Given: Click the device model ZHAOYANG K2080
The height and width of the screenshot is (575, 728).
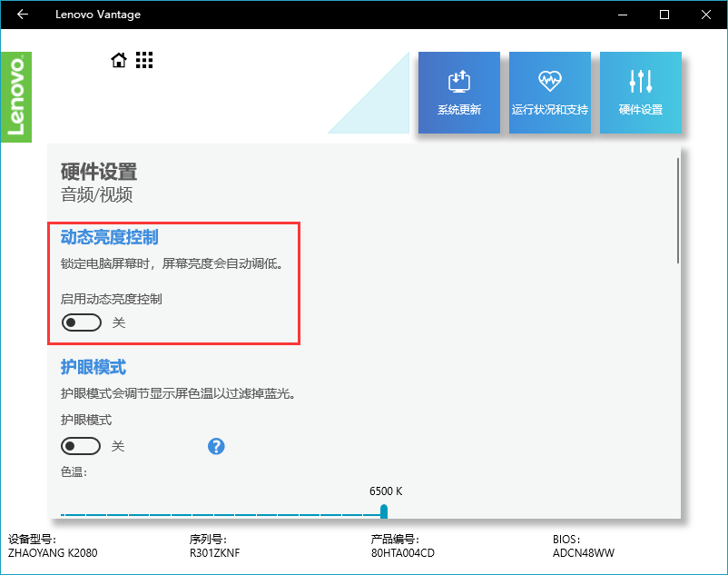Looking at the screenshot, I should [53, 552].
